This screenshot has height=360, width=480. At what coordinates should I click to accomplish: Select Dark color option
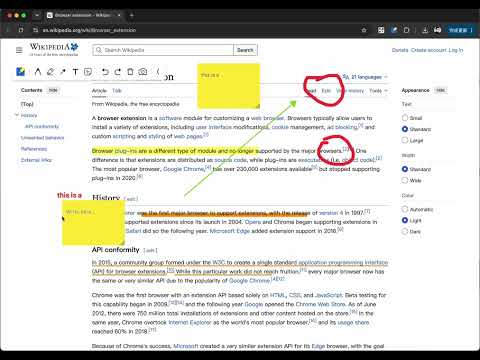pos(405,231)
